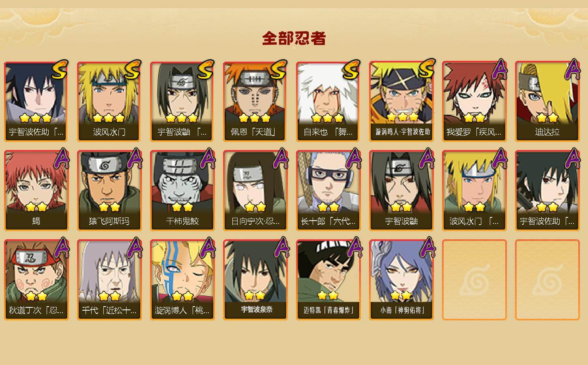The height and width of the screenshot is (365, 588).
Task: Open the 迈特凯「青春爆炸」 card
Action: (x=328, y=280)
